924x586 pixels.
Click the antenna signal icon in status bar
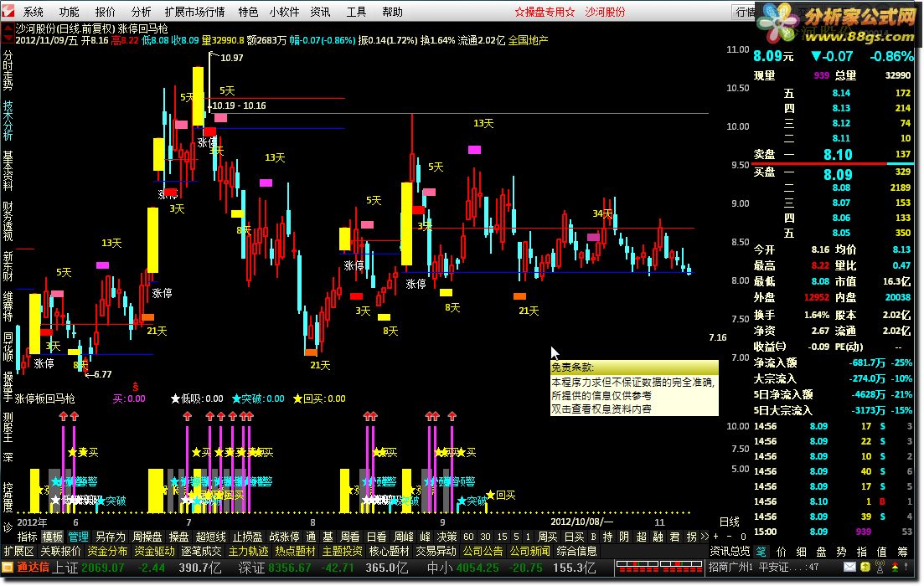[x=880, y=567]
